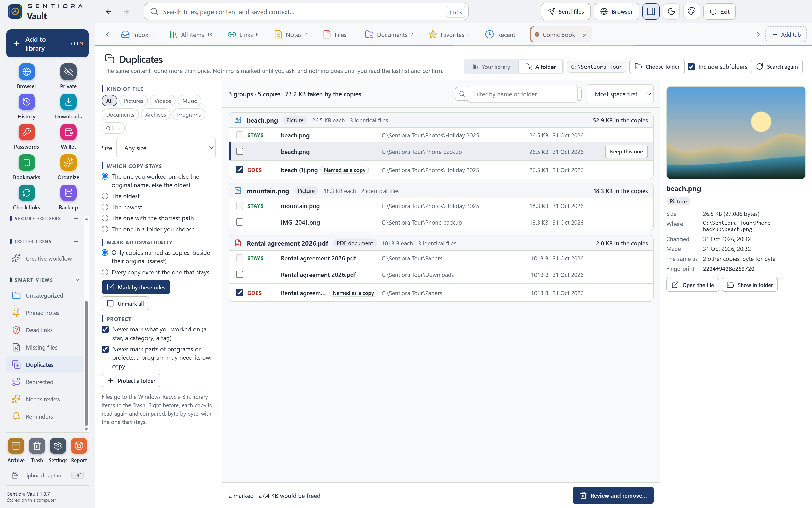
Task: Toggle the side panel layout icon
Action: point(651,12)
